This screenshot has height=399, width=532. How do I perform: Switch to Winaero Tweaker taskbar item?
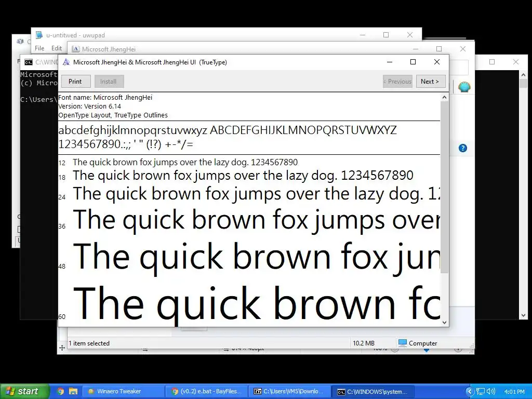point(123,391)
